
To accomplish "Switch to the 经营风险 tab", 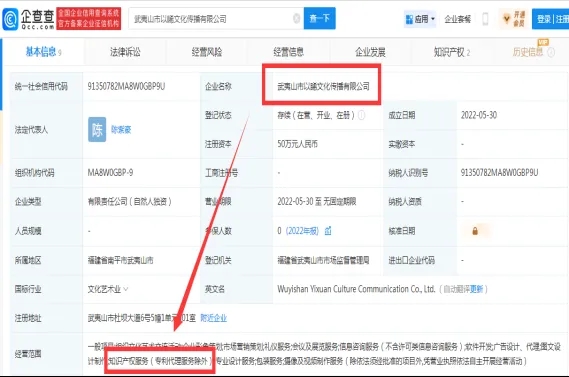I will (207, 52).
